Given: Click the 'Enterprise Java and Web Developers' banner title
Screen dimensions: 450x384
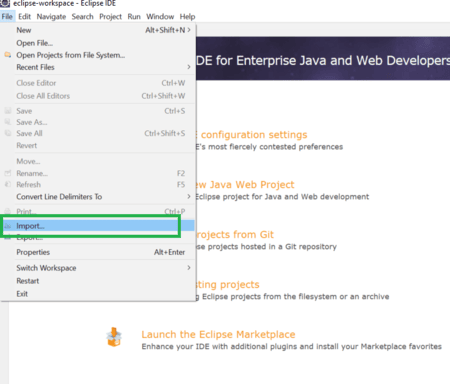Looking at the screenshot, I should 323,61.
